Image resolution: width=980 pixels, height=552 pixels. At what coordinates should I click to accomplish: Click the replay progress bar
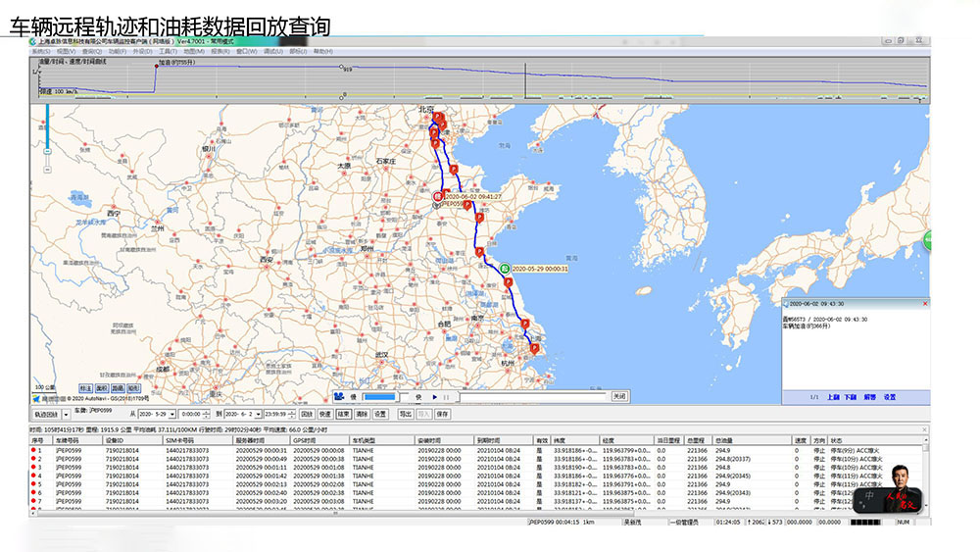(x=533, y=396)
